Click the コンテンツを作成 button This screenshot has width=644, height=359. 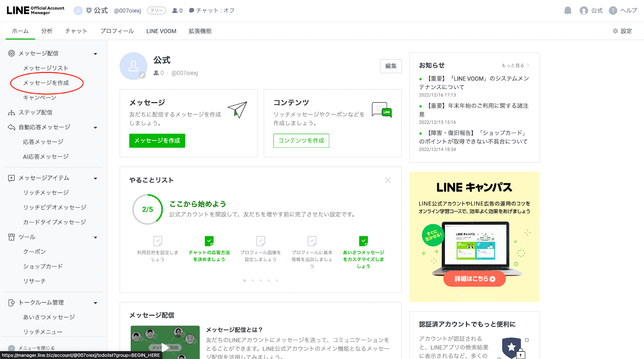tap(301, 141)
